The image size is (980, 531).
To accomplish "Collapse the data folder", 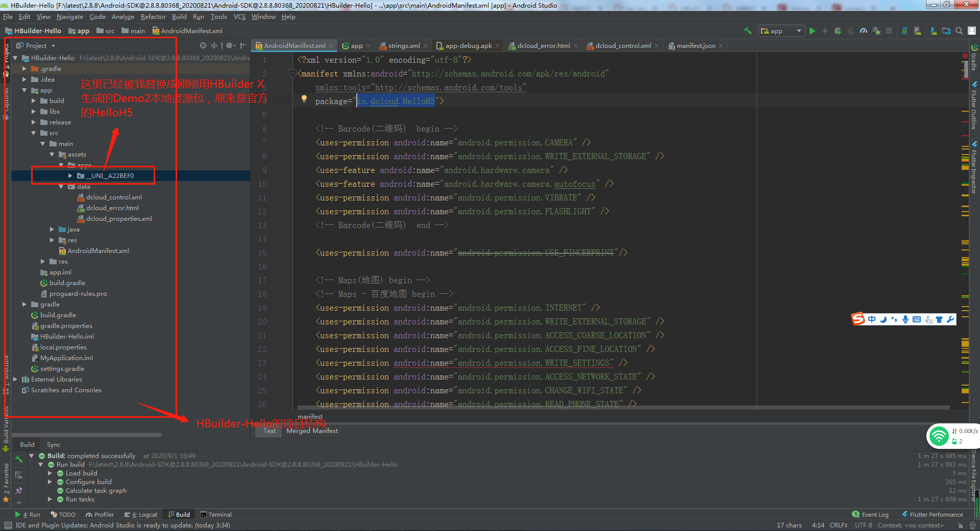I will pos(61,187).
